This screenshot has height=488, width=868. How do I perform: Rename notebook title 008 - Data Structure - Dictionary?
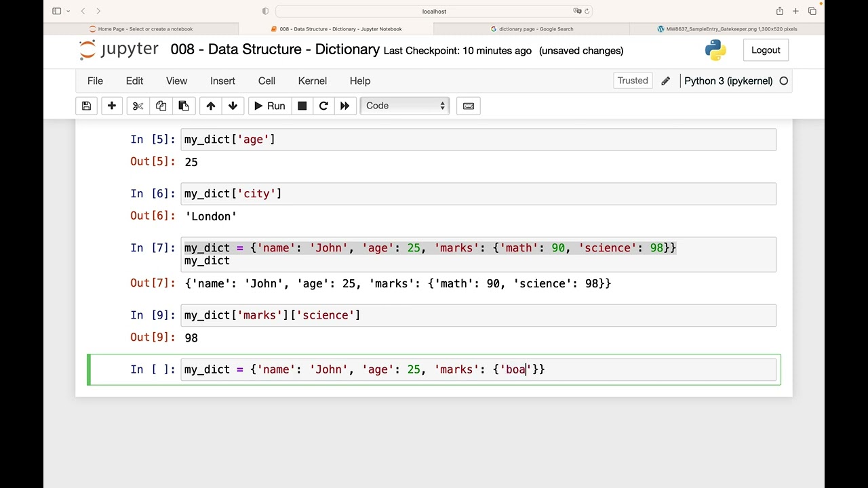(x=275, y=49)
